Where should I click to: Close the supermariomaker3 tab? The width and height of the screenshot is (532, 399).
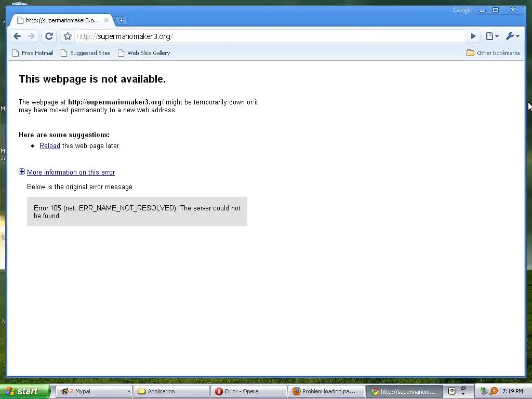(x=106, y=20)
